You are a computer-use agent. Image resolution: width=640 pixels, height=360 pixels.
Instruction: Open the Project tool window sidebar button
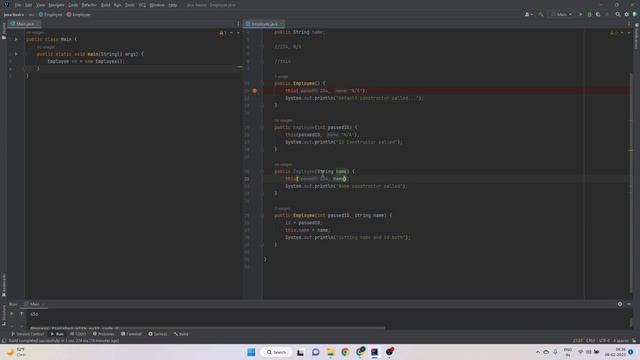(x=4, y=31)
